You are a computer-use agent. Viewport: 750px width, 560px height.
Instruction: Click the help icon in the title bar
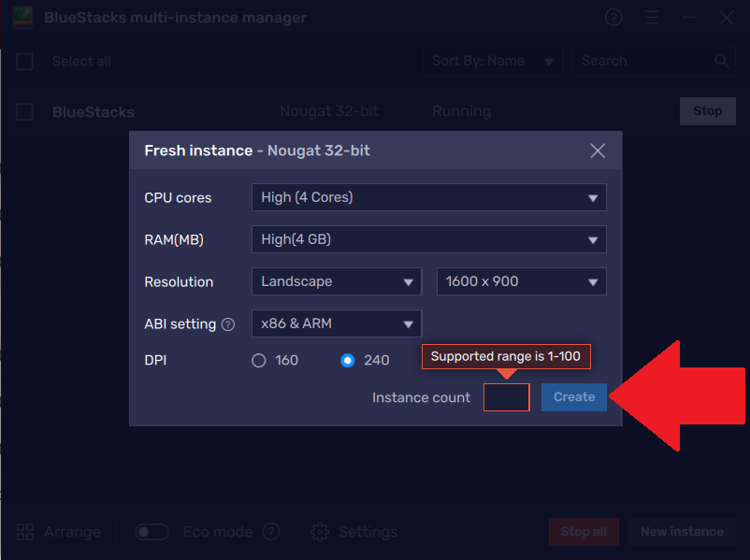(613, 18)
